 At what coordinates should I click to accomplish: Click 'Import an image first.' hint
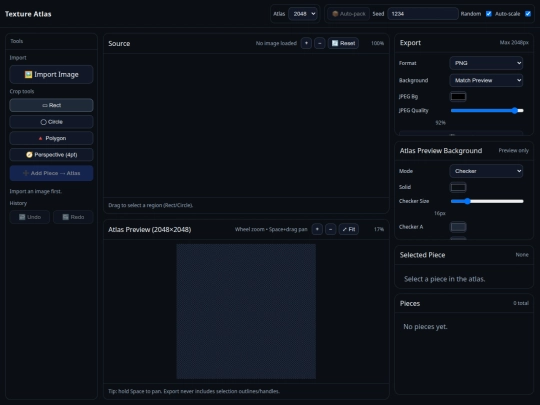coord(35,191)
